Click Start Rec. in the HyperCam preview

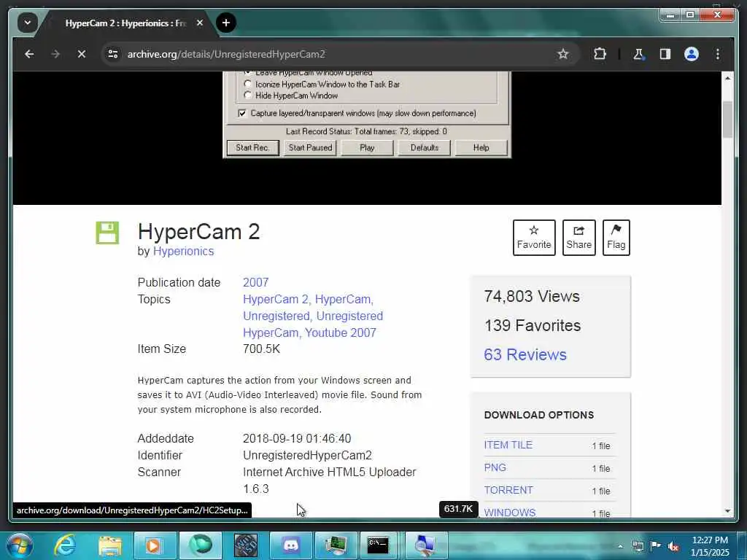tap(252, 147)
